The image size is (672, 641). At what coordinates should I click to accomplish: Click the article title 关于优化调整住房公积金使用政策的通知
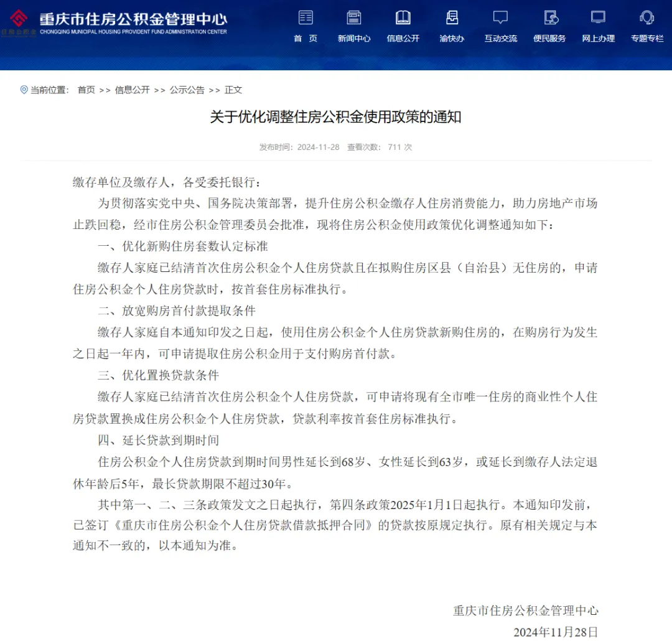coord(335,117)
